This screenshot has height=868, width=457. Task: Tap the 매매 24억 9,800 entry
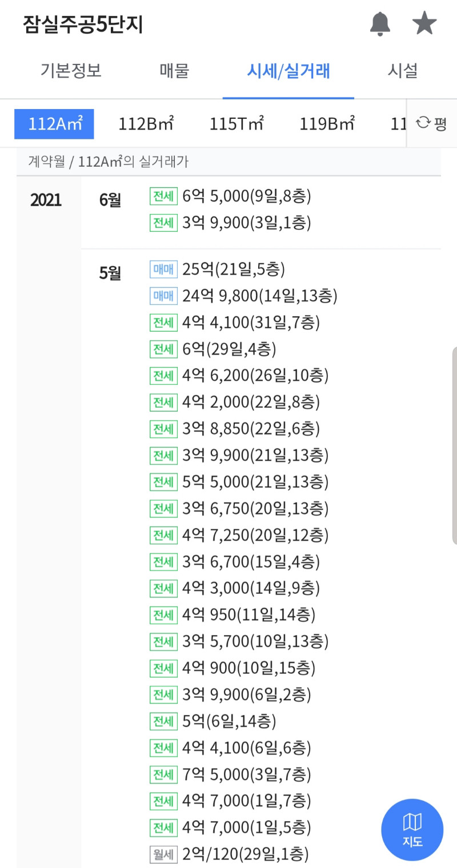point(260,296)
